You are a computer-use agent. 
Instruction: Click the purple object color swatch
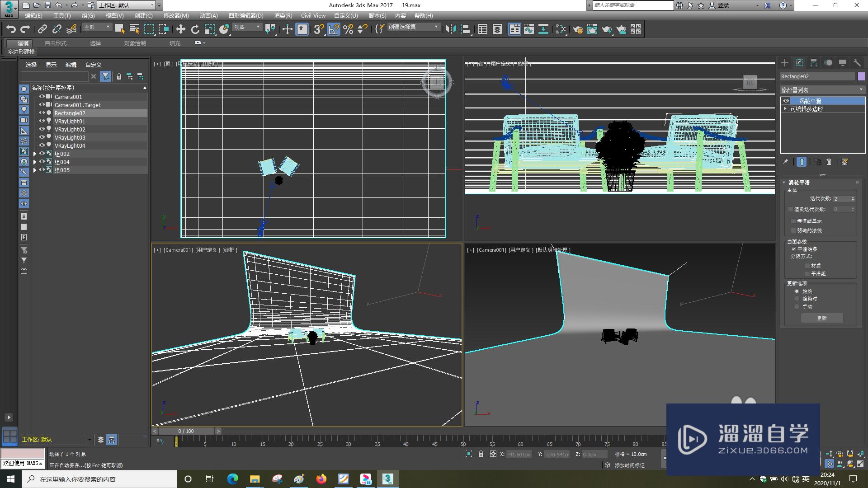pos(861,76)
